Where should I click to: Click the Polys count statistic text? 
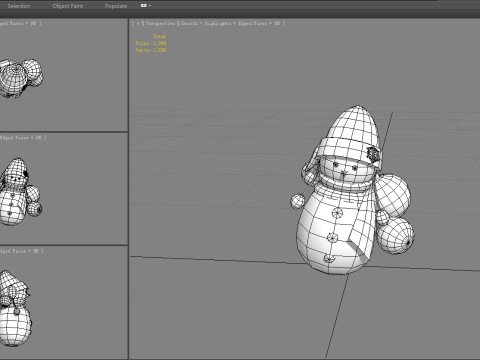(151, 43)
